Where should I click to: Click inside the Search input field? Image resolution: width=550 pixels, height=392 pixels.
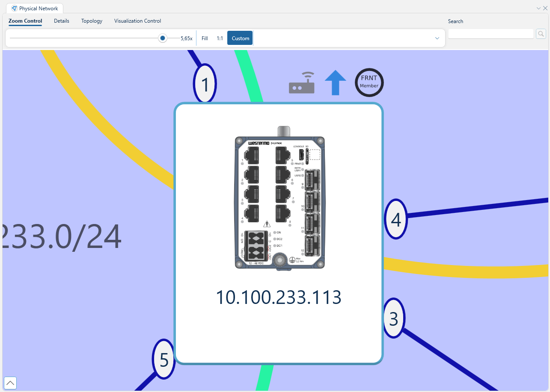(x=491, y=33)
